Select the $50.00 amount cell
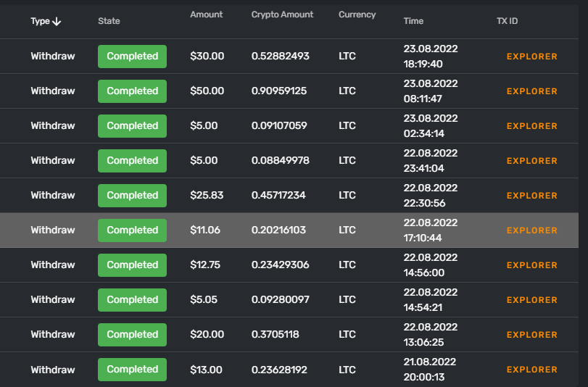This screenshot has height=387, width=588. (207, 91)
